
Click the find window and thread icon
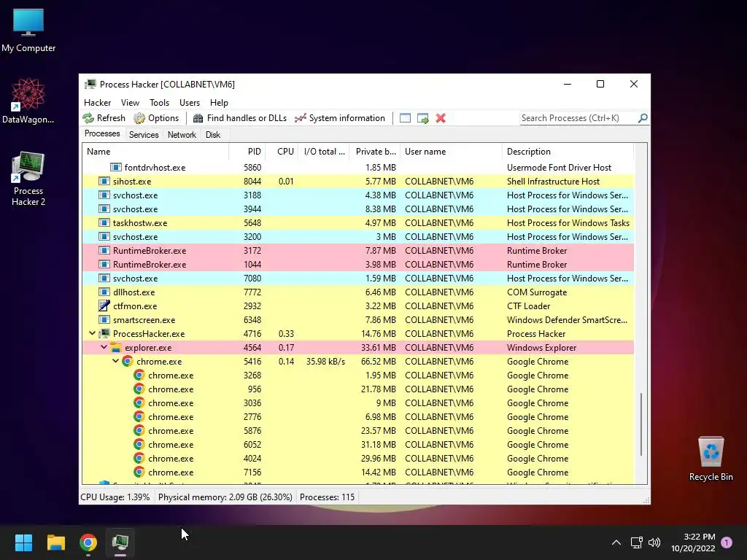click(422, 118)
